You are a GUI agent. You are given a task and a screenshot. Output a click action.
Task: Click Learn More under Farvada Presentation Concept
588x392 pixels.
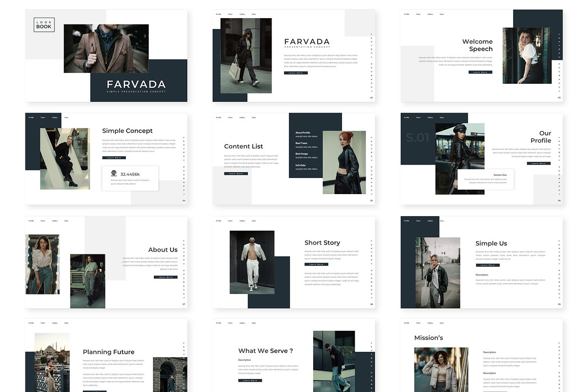(296, 73)
